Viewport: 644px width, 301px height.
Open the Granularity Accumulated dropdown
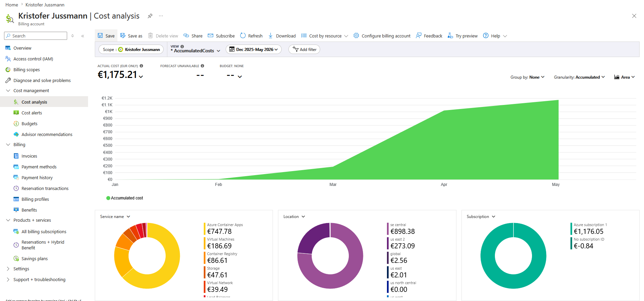(x=579, y=77)
